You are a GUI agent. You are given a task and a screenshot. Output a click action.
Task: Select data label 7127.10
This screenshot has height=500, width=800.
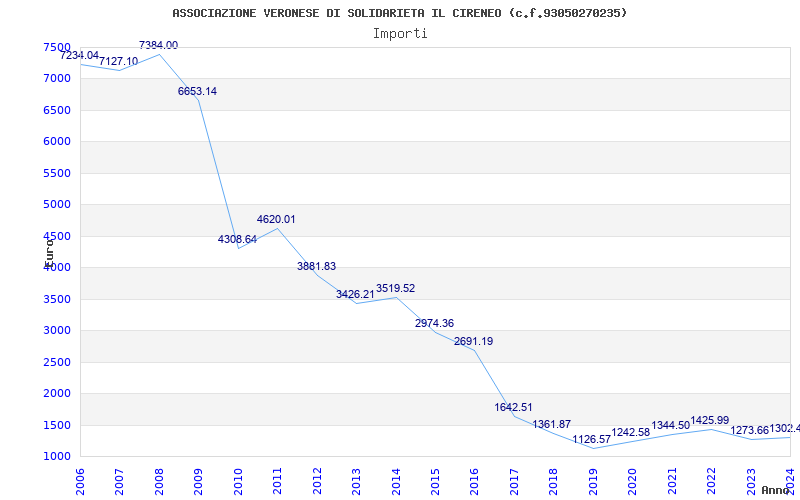click(x=118, y=61)
